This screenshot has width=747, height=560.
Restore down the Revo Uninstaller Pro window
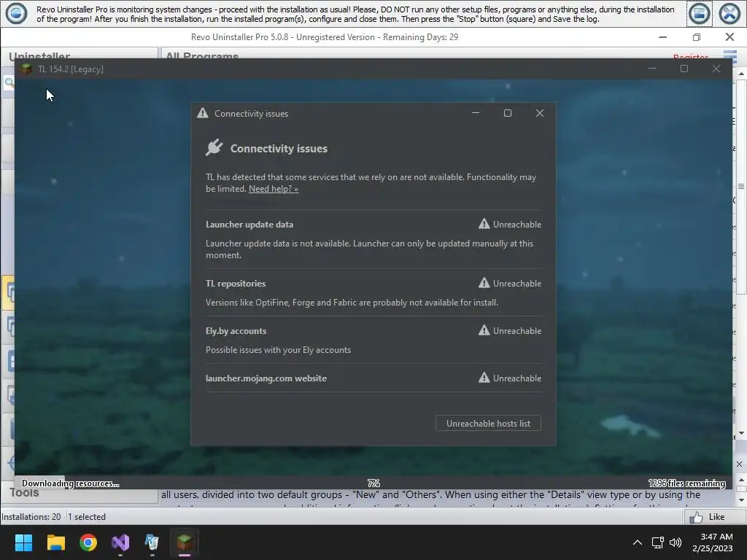pos(697,37)
